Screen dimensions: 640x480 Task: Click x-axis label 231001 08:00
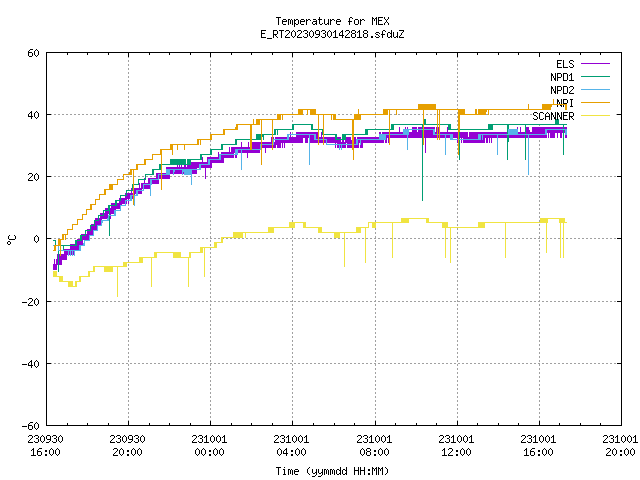(x=375, y=446)
